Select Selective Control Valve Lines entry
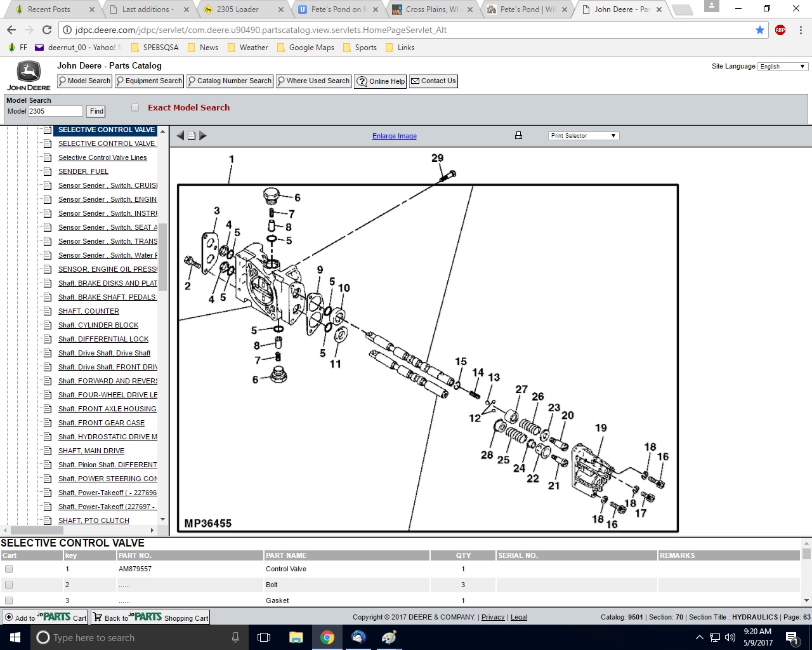Viewport: 812px width, 650px height. point(102,157)
